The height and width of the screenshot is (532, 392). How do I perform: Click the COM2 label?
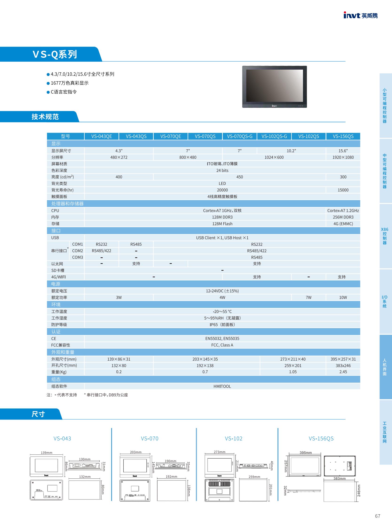pos(78,251)
